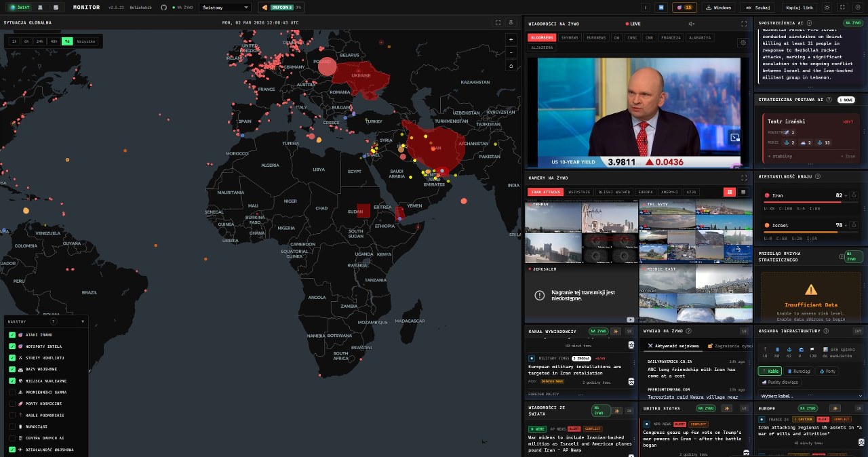The image size is (868, 457).
Task: Open the Wybierz kabel dropdown
Action: pyautogui.click(x=811, y=395)
